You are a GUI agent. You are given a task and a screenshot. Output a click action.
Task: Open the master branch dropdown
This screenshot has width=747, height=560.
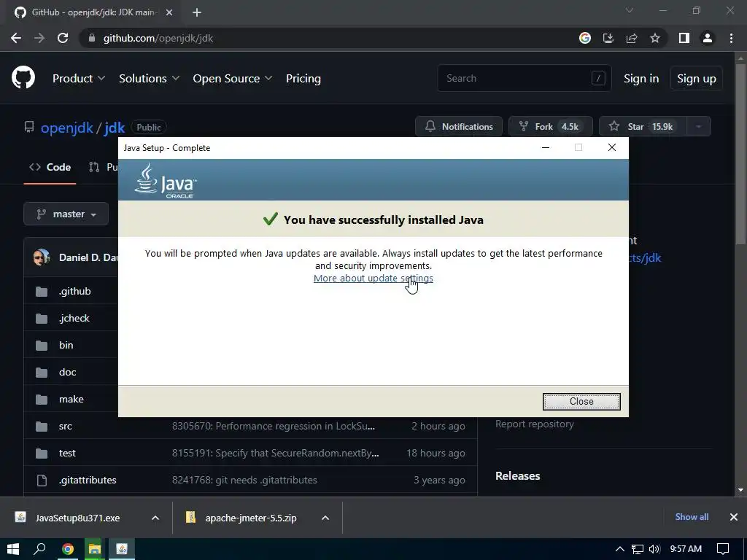(x=66, y=214)
